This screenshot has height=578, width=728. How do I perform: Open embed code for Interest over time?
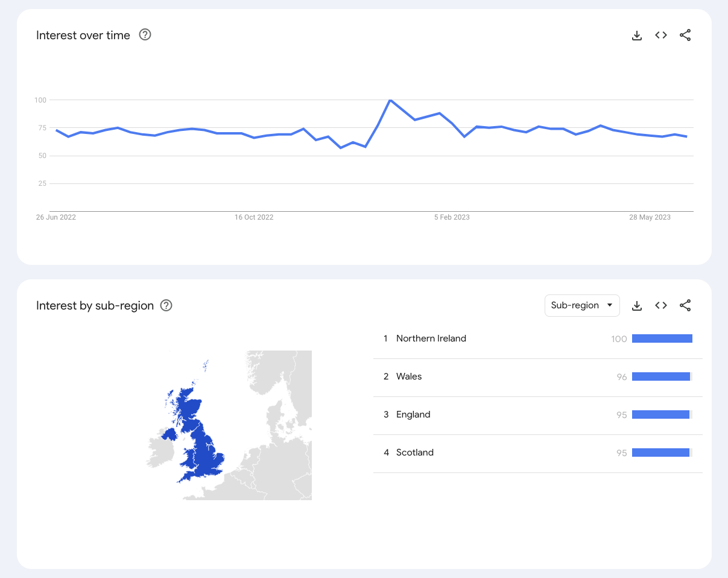(661, 36)
